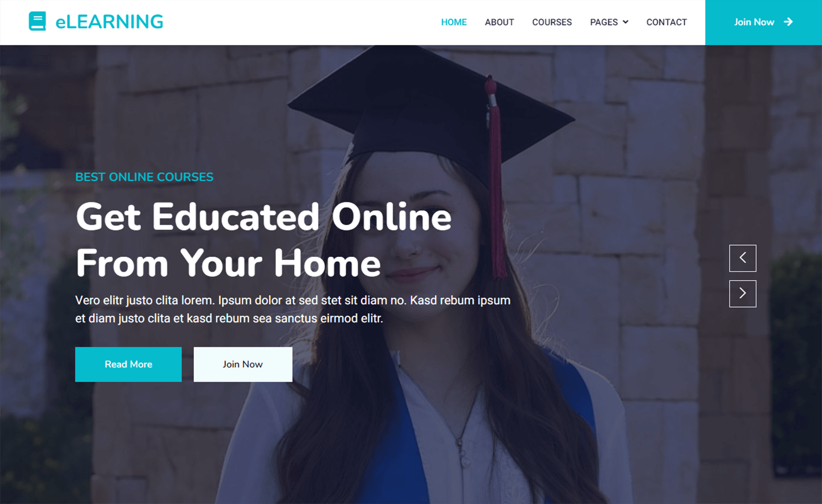Expand navigation dropdown under PAGES
Image resolution: width=822 pixels, height=504 pixels.
[x=609, y=22]
